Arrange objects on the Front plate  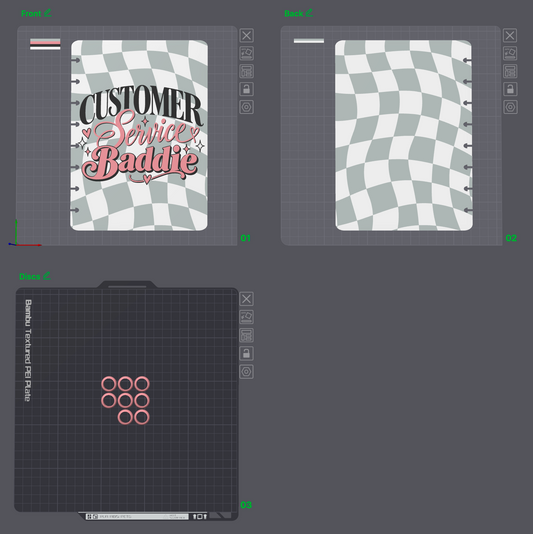pyautogui.click(x=247, y=72)
